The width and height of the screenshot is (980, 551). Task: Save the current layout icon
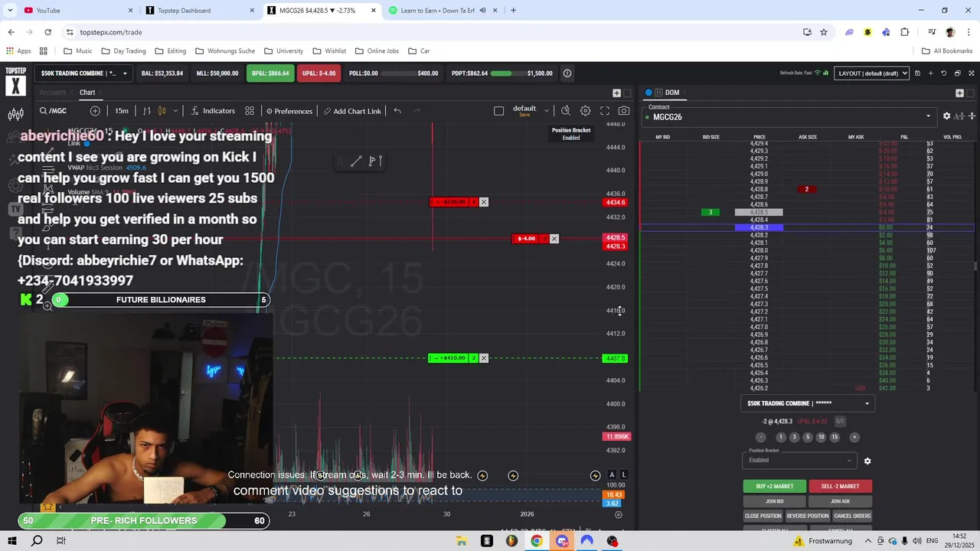(x=917, y=73)
